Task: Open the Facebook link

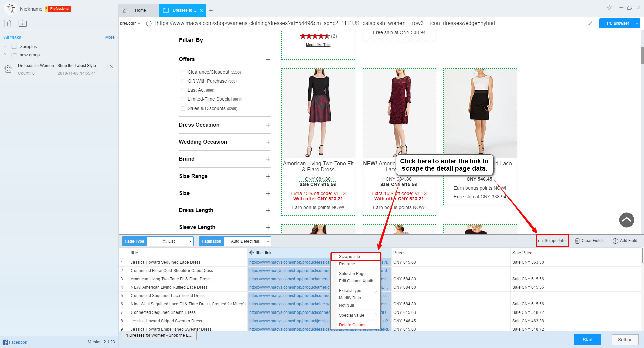Action: pyautogui.click(x=18, y=342)
